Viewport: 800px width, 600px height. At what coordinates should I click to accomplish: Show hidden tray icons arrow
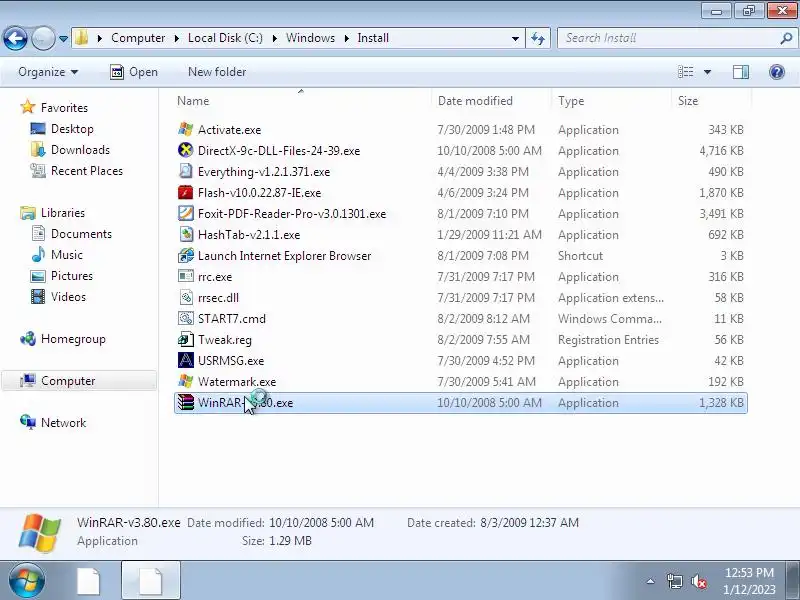[x=651, y=581]
